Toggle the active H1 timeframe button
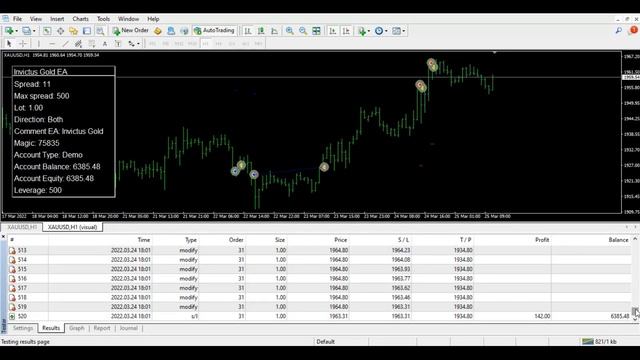Viewport: 640px width, 360px height. coord(205,44)
